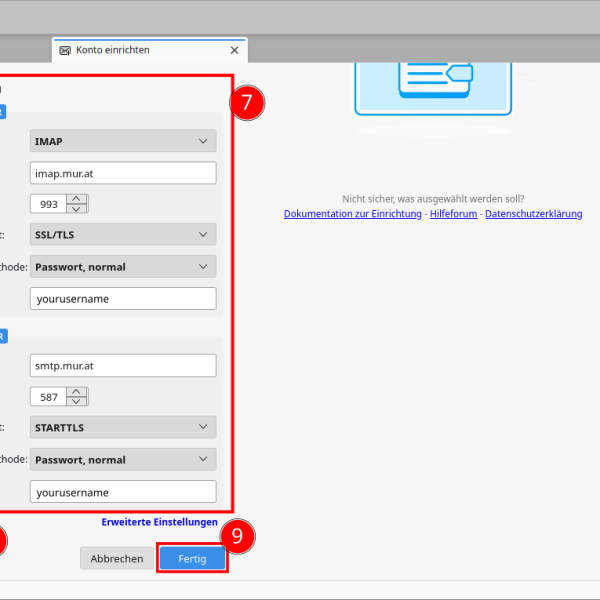600x600 pixels.
Task: Click the envelope icon in the Konto einrichten tab
Action: [x=65, y=50]
